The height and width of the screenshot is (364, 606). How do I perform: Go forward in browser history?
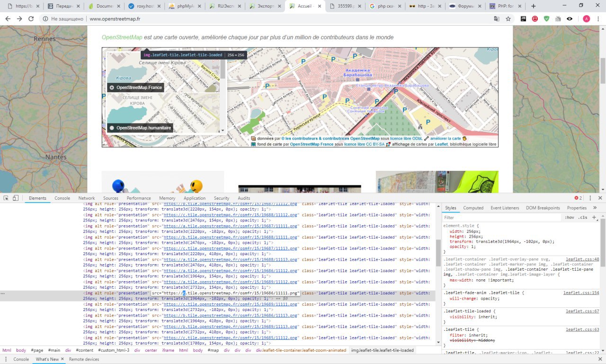[x=19, y=19]
